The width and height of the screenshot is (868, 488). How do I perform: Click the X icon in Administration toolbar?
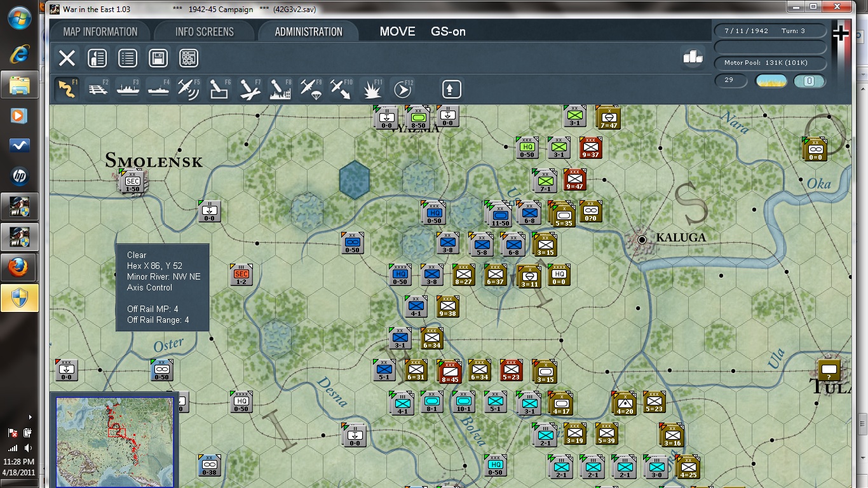pyautogui.click(x=67, y=58)
